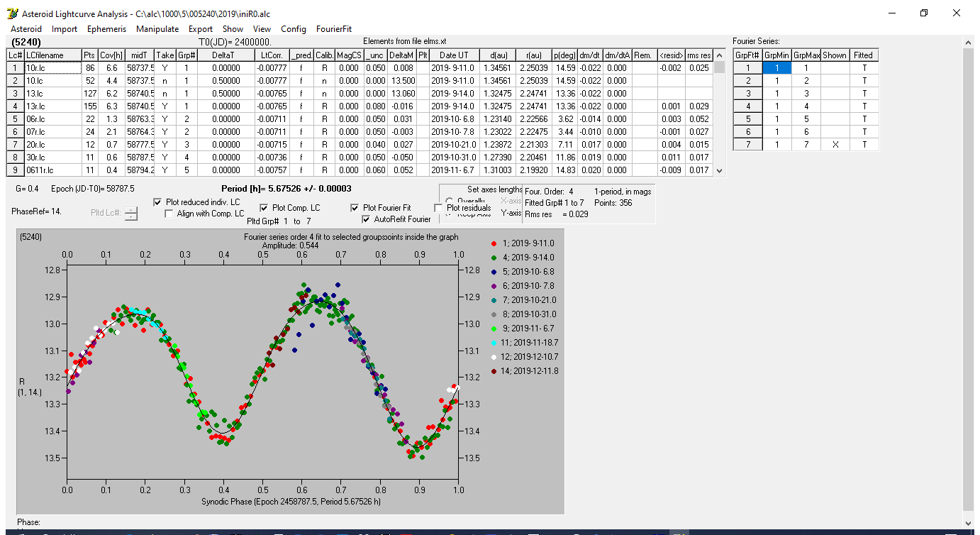Open the Ephemeris menu
Image resolution: width=980 pixels, height=535 pixels.
(x=106, y=29)
